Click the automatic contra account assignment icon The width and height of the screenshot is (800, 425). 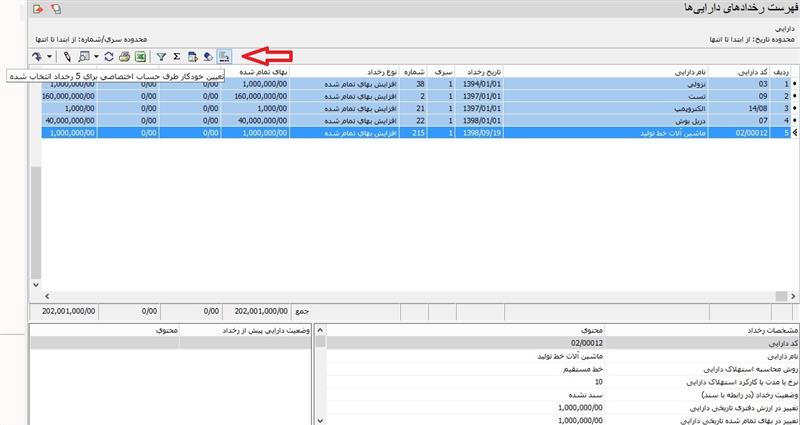(224, 57)
